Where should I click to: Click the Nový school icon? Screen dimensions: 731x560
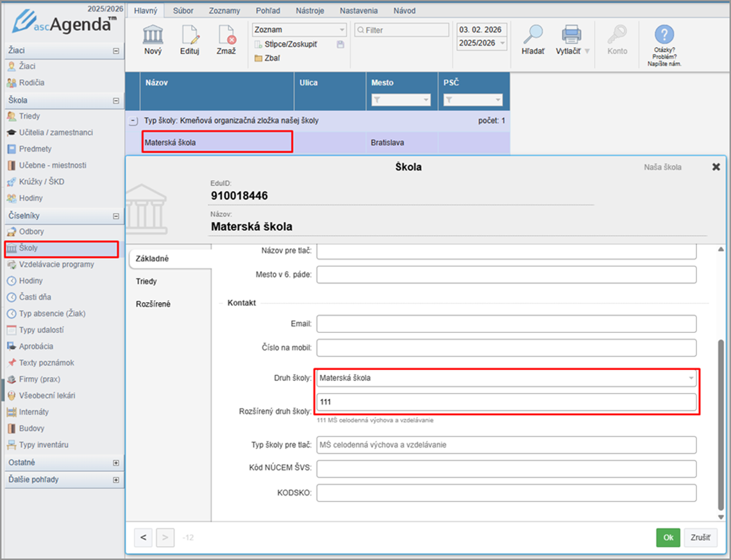click(x=153, y=35)
